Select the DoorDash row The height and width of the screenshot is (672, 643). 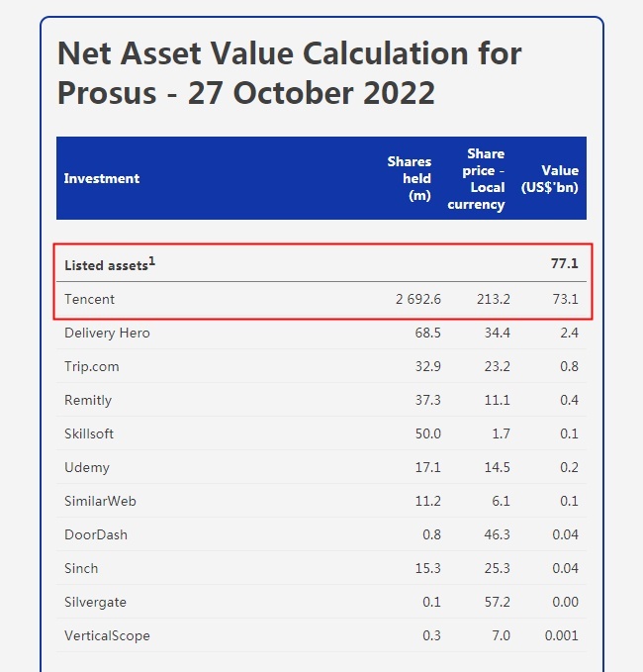tap(96, 534)
